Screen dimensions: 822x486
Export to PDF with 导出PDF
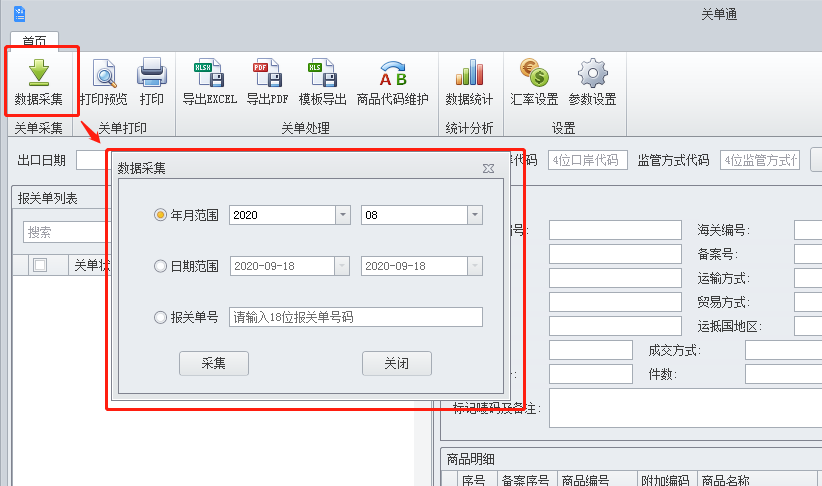point(267,82)
